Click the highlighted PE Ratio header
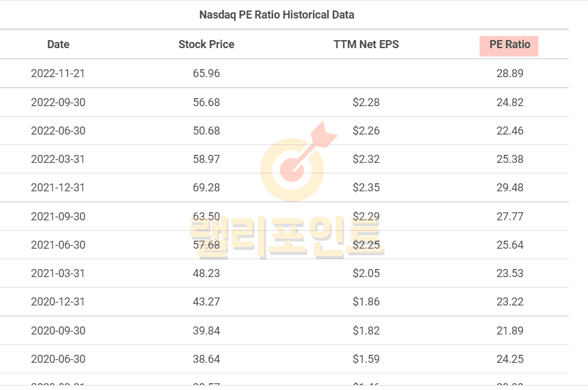 (x=510, y=45)
